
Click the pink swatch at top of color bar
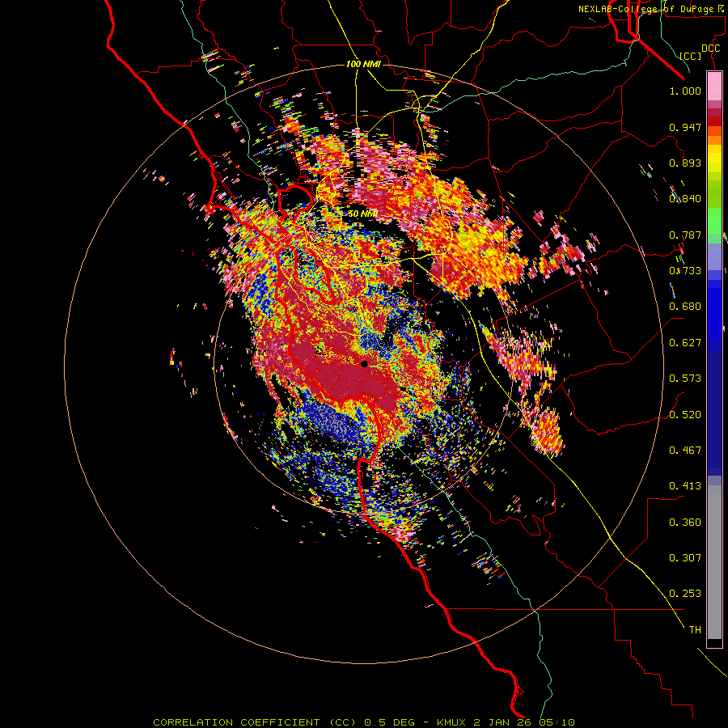tap(714, 86)
